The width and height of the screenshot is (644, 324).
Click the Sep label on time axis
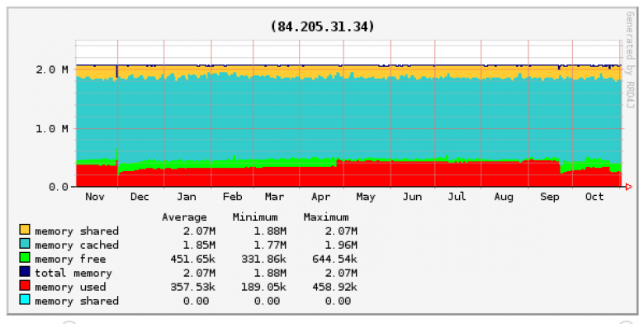point(550,197)
